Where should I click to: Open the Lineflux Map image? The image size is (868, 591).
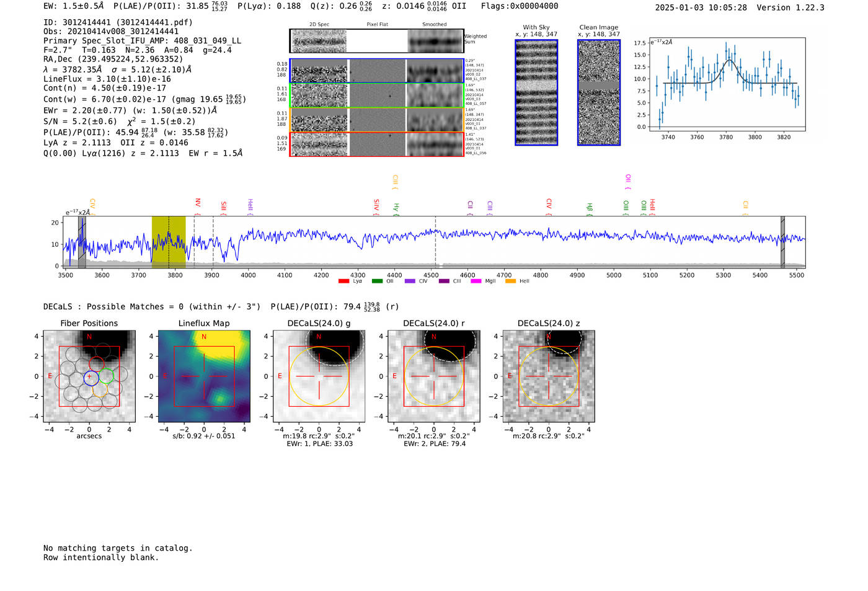pyautogui.click(x=204, y=376)
